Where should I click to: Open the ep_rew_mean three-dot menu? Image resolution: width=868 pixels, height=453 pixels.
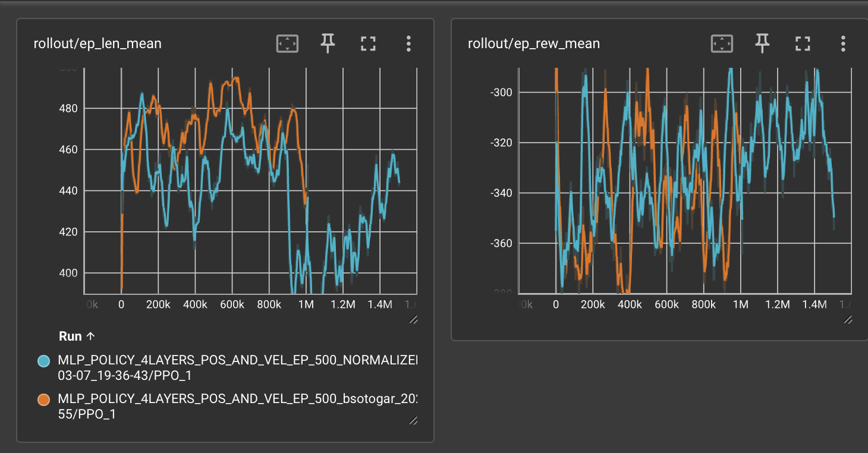[843, 43]
